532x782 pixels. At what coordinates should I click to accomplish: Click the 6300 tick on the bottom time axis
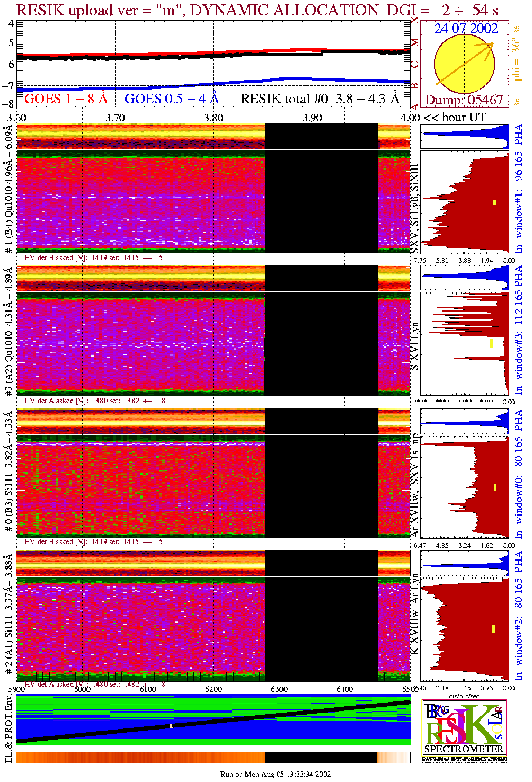279,689
